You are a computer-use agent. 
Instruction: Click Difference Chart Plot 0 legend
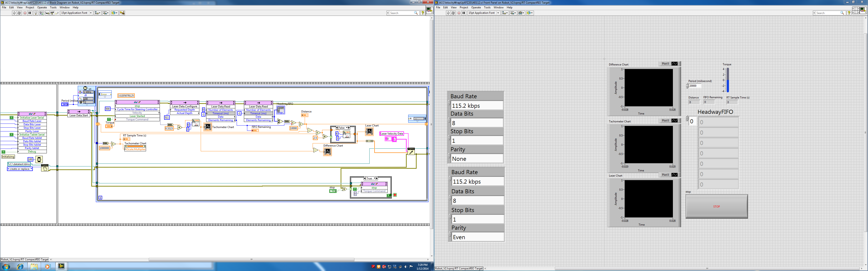tap(670, 64)
